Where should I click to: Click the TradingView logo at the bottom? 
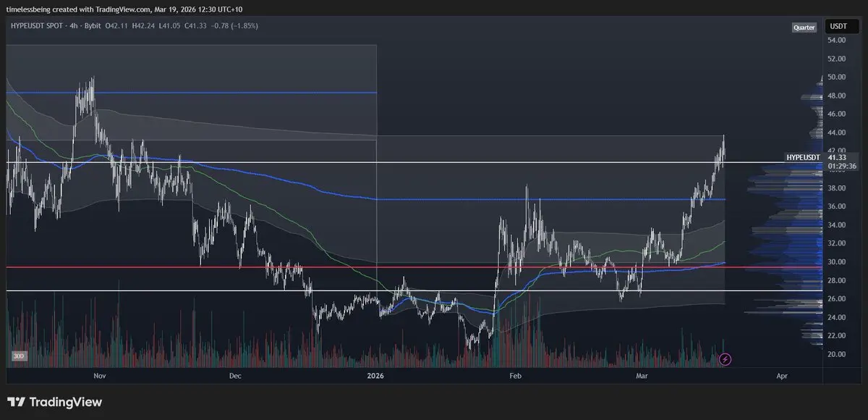click(55, 402)
